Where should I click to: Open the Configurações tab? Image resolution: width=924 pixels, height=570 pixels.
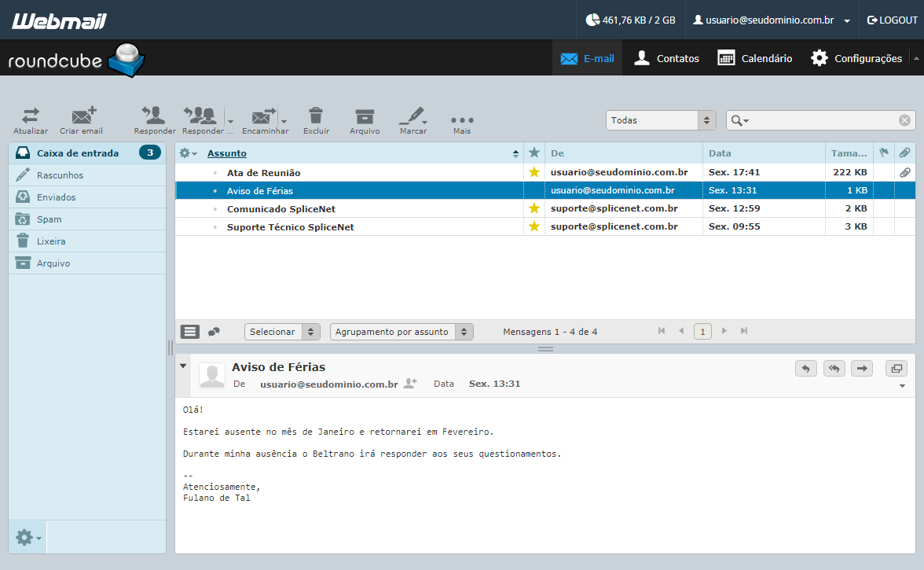856,58
